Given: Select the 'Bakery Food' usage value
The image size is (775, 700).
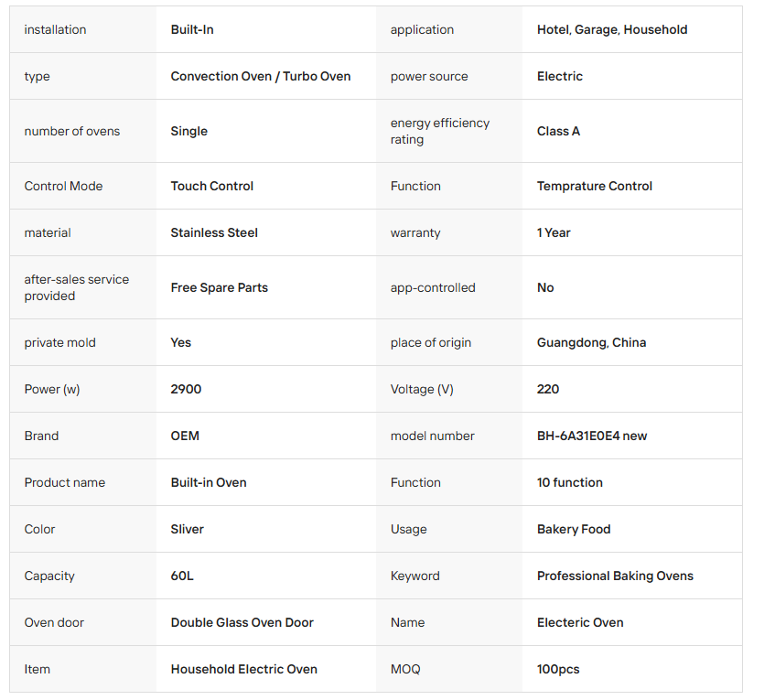Looking at the screenshot, I should click(574, 529).
